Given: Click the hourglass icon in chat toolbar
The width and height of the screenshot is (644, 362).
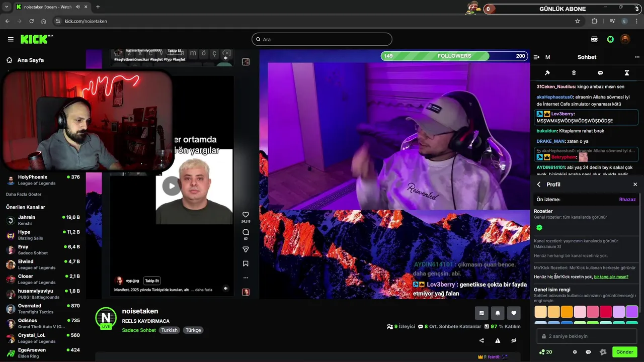Looking at the screenshot, I should coord(627,73).
